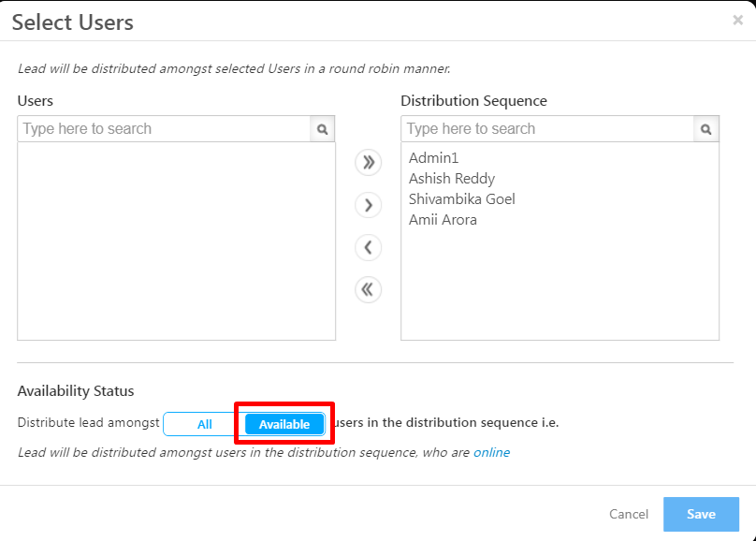Cancel the user selection
Screen dimensions: 756x541
click(629, 514)
